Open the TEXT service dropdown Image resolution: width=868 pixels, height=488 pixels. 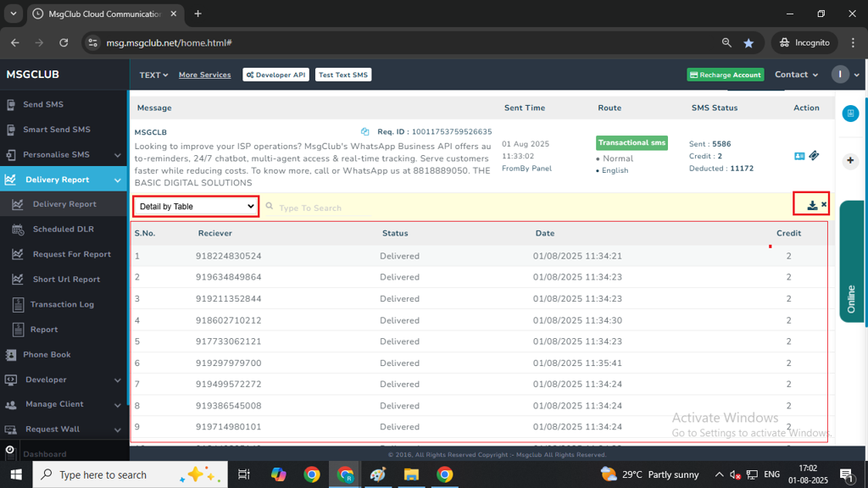153,75
